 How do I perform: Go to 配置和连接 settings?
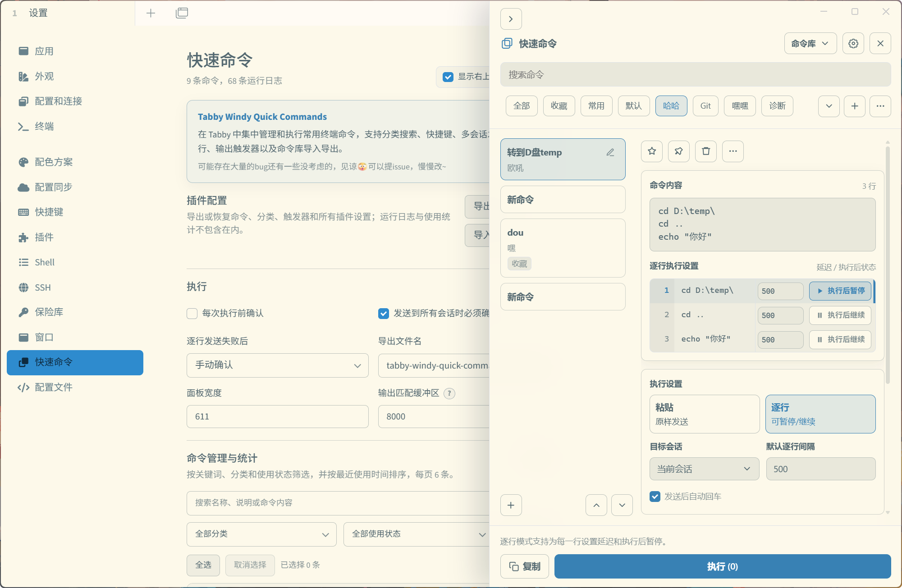(75, 101)
